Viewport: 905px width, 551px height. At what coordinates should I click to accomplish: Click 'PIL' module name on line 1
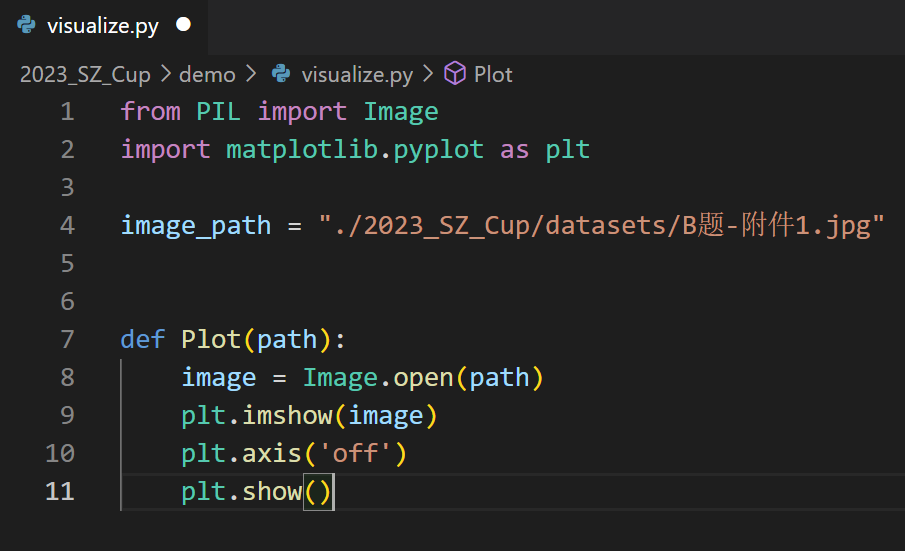click(219, 111)
